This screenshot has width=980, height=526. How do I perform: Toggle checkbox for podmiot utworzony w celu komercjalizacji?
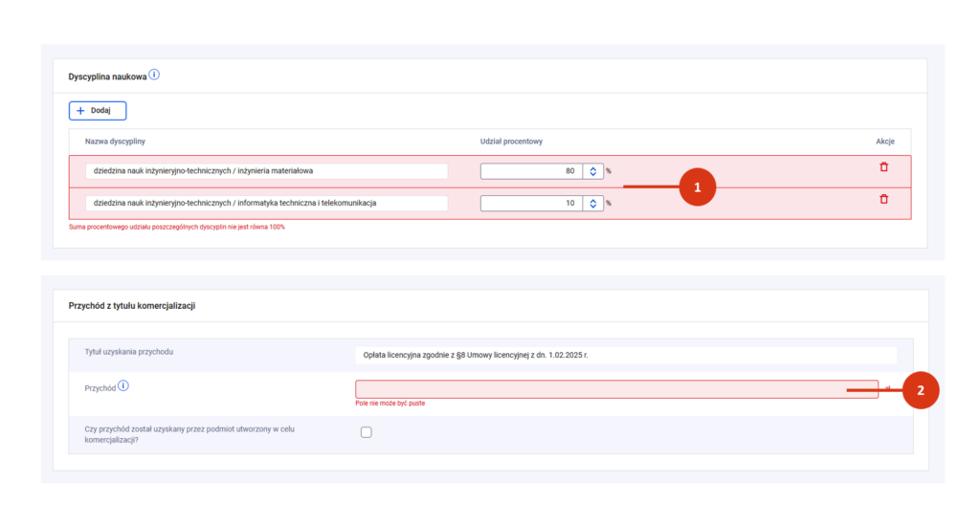(x=366, y=432)
